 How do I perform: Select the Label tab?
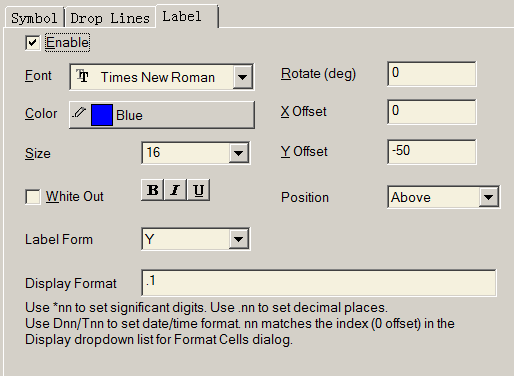click(187, 17)
